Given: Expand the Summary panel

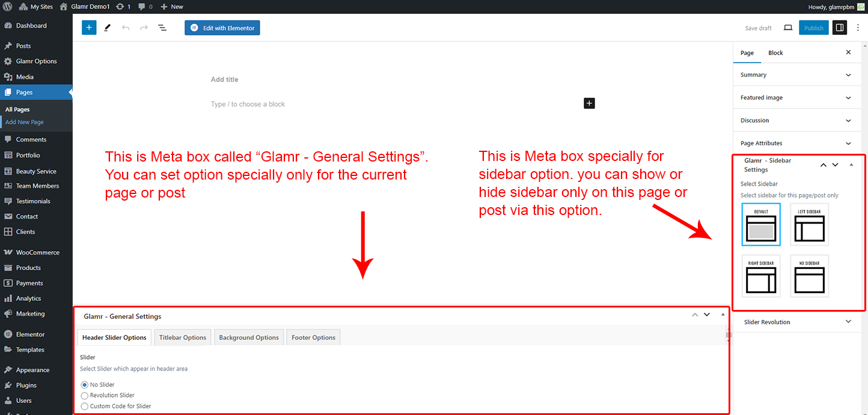Looking at the screenshot, I should click(796, 75).
